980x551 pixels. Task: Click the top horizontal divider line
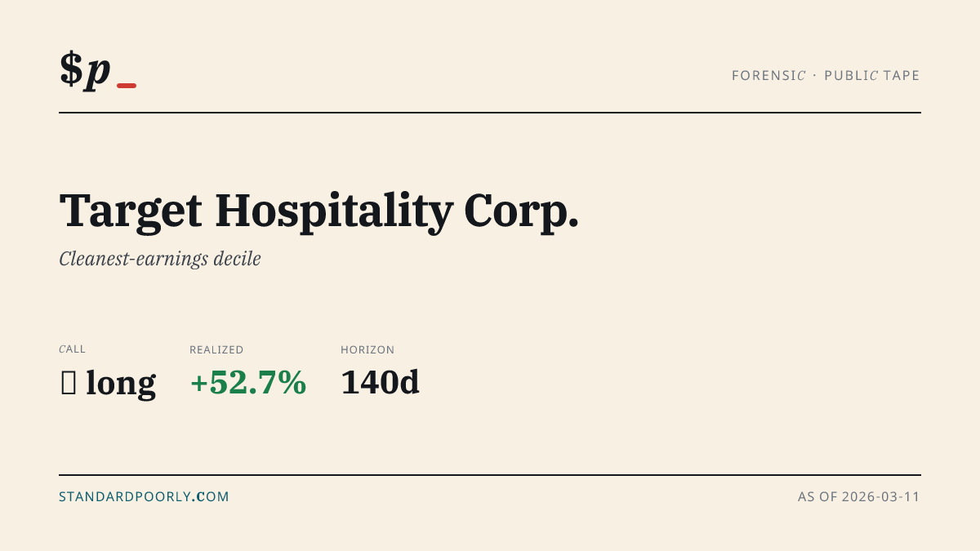click(x=490, y=113)
